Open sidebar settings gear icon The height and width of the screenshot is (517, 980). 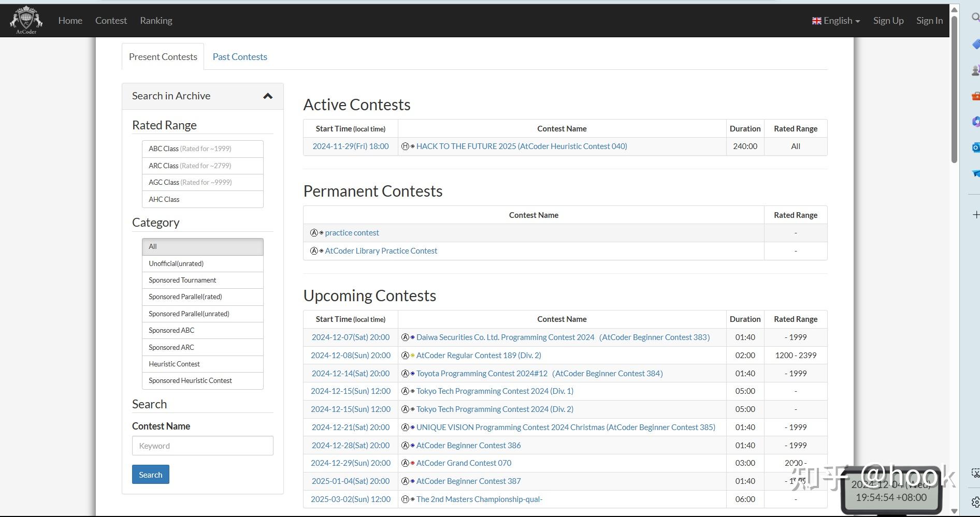pyautogui.click(x=975, y=502)
